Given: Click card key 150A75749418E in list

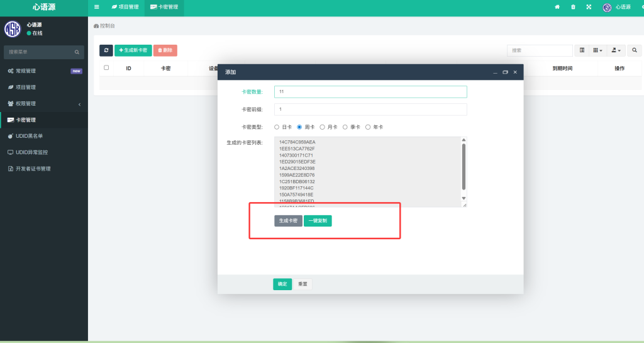Looking at the screenshot, I should tap(296, 194).
